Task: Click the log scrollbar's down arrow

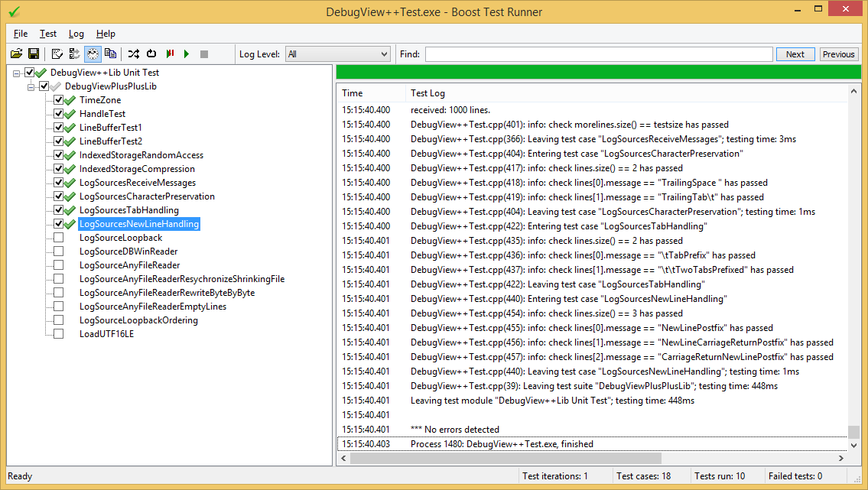Action: pos(853,445)
